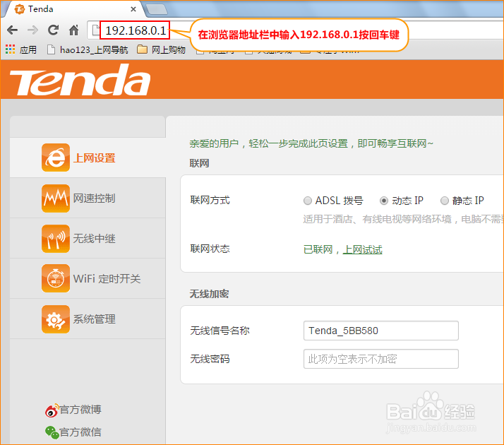Select the Tenda browser tab
The image size is (504, 445).
[x=74, y=9]
